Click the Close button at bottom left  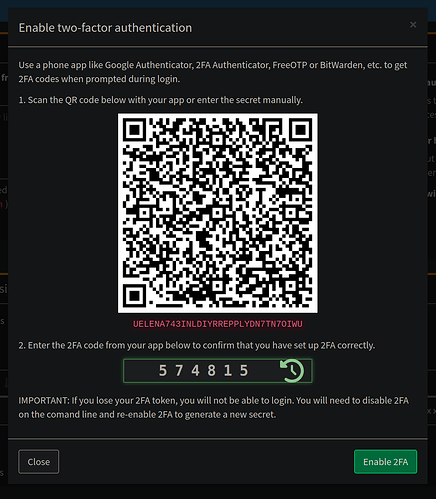[39, 462]
